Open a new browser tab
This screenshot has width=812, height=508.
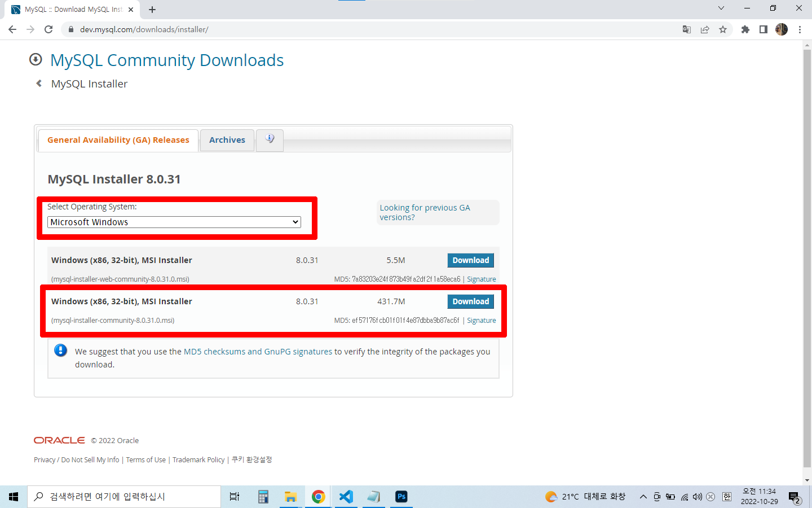(x=152, y=10)
